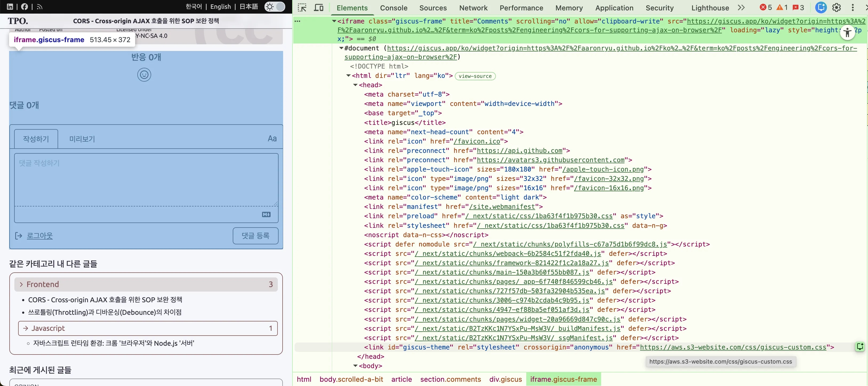868x386 pixels.
Task: Open the Lighthouse tab
Action: (x=710, y=8)
